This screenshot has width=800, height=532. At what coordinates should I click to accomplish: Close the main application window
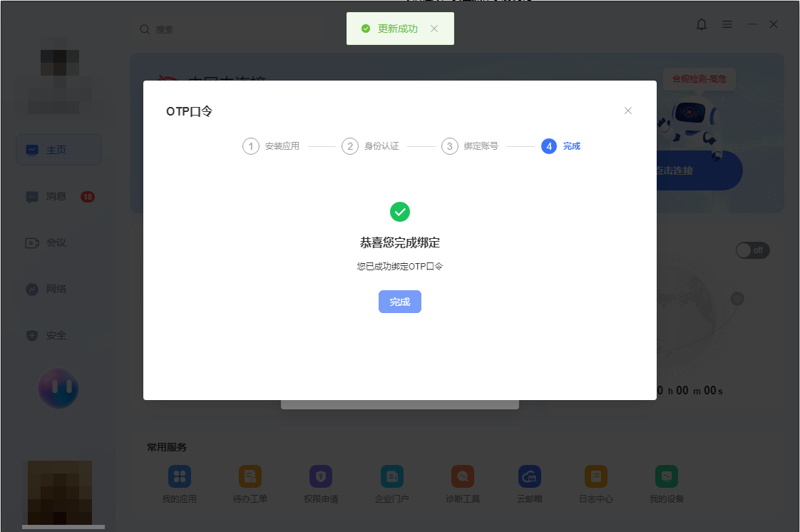pyautogui.click(x=774, y=24)
